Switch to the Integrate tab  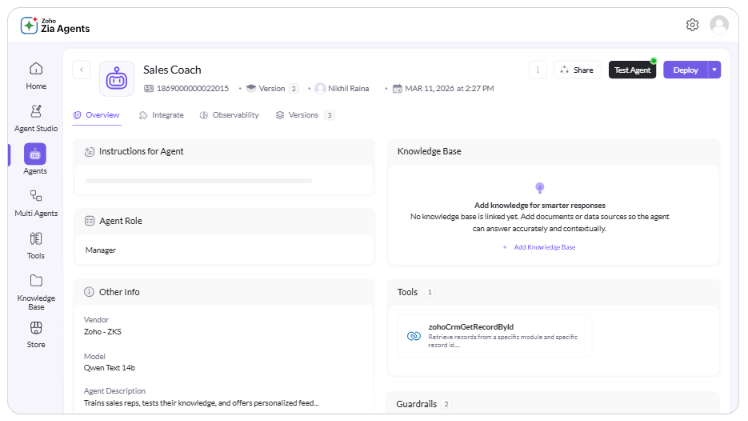click(x=161, y=115)
